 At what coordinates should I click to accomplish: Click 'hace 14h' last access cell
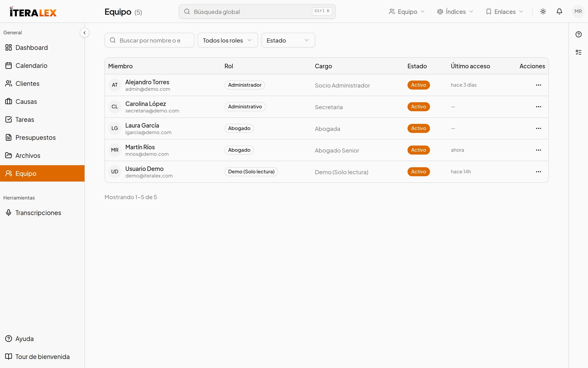pyautogui.click(x=461, y=172)
